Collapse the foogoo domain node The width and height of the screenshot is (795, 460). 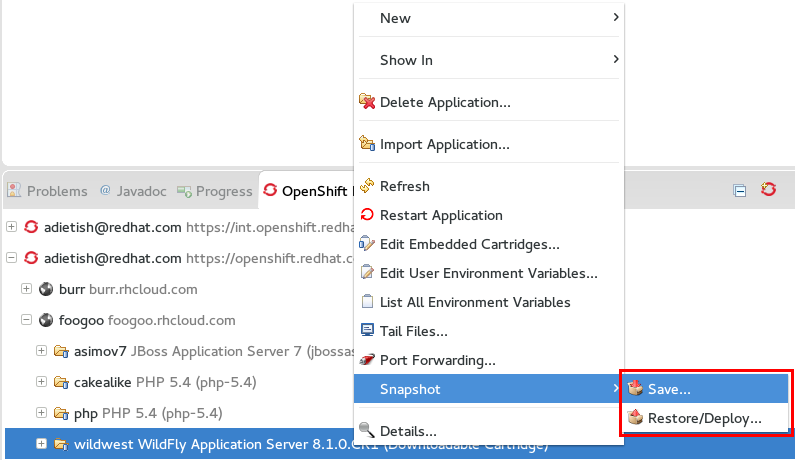click(x=26, y=320)
